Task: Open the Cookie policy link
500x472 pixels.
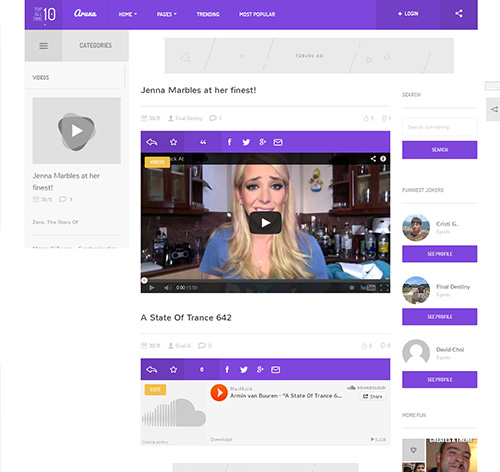Action: [155, 442]
